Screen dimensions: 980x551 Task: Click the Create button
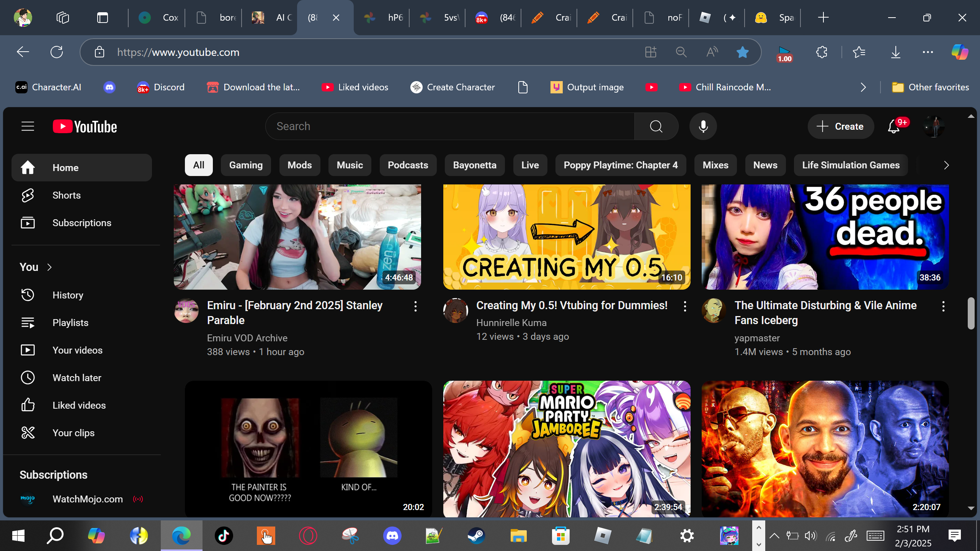coord(841,126)
